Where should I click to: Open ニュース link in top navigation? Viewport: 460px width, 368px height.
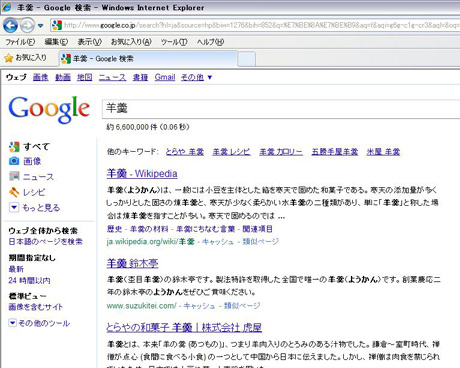[x=112, y=77]
